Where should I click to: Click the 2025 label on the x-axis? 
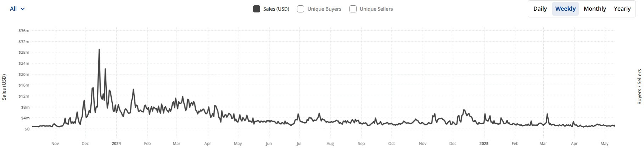coord(484,144)
